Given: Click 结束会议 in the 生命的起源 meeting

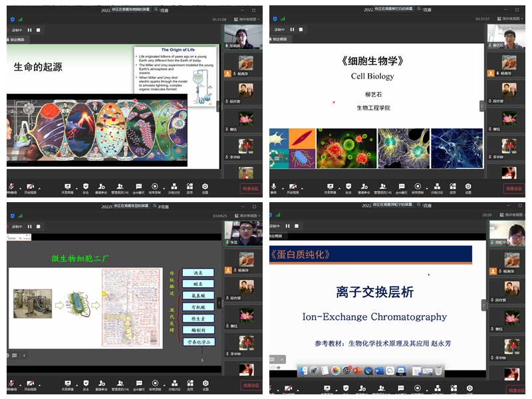Looking at the screenshot, I should coord(251,188).
